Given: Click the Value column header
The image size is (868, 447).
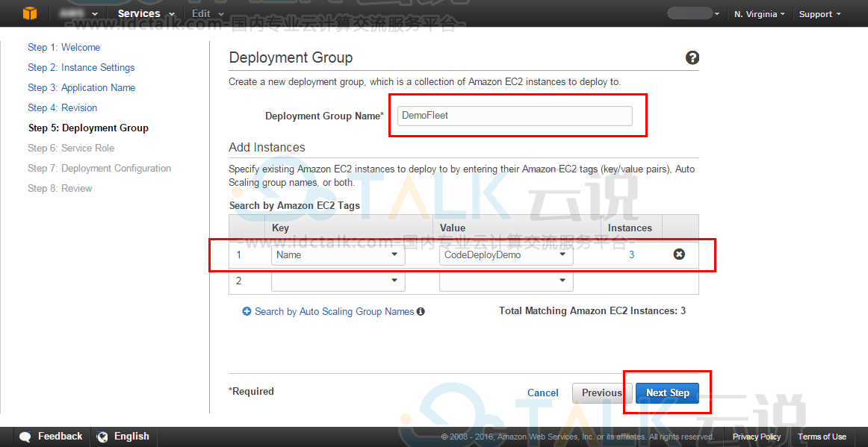Looking at the screenshot, I should (x=452, y=228).
